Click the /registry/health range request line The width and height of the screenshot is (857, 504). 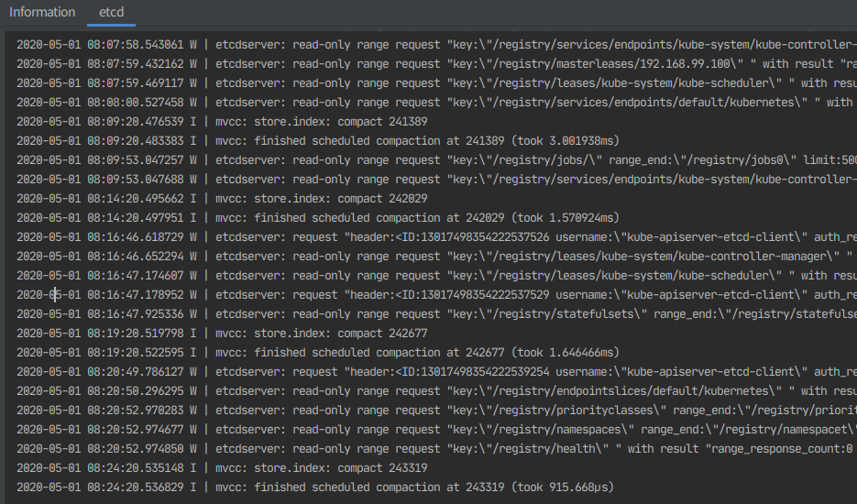pos(436,449)
